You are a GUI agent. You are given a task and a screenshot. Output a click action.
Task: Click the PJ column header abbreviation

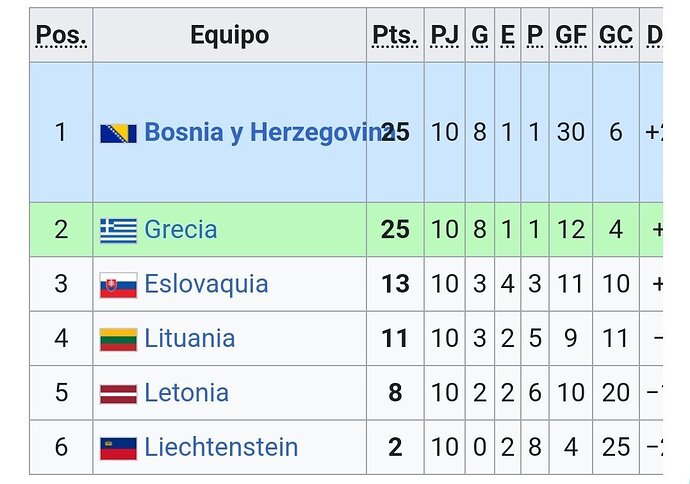click(x=444, y=35)
